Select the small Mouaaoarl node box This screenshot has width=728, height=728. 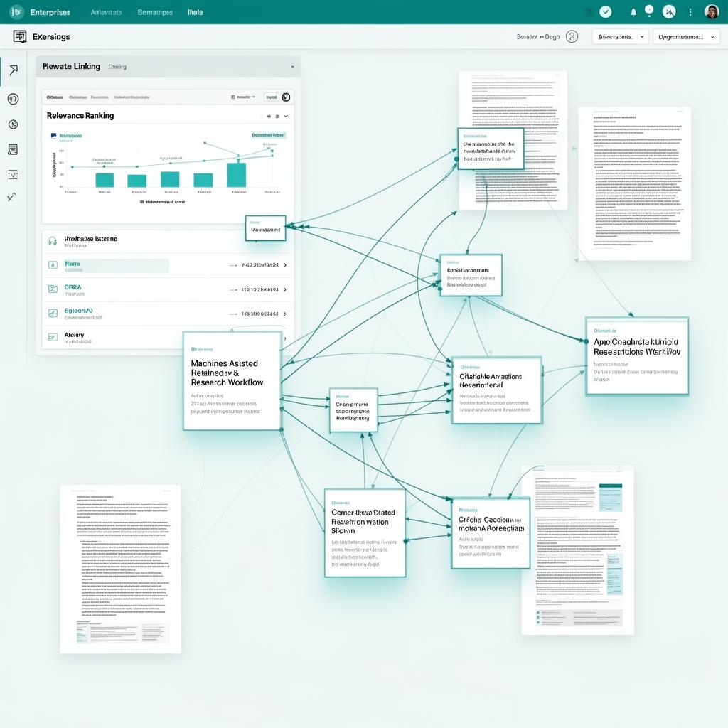tap(265, 228)
